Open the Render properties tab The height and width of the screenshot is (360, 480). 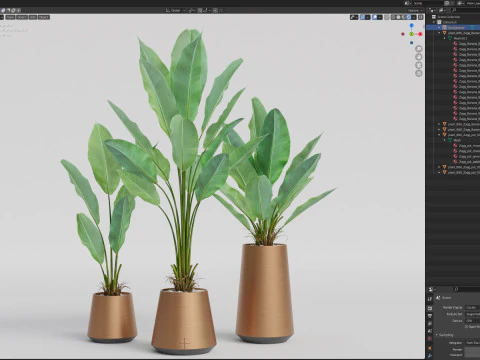430,308
